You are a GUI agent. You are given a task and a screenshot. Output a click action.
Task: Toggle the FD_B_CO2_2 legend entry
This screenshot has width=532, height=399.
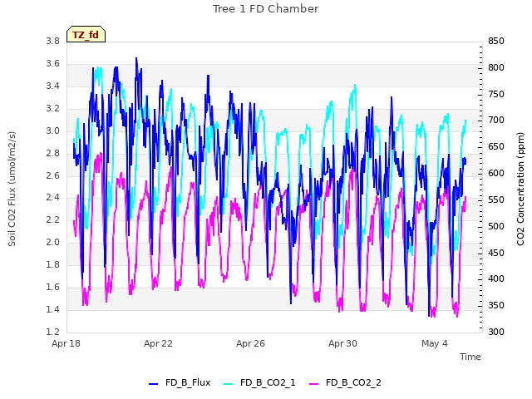pyautogui.click(x=346, y=382)
